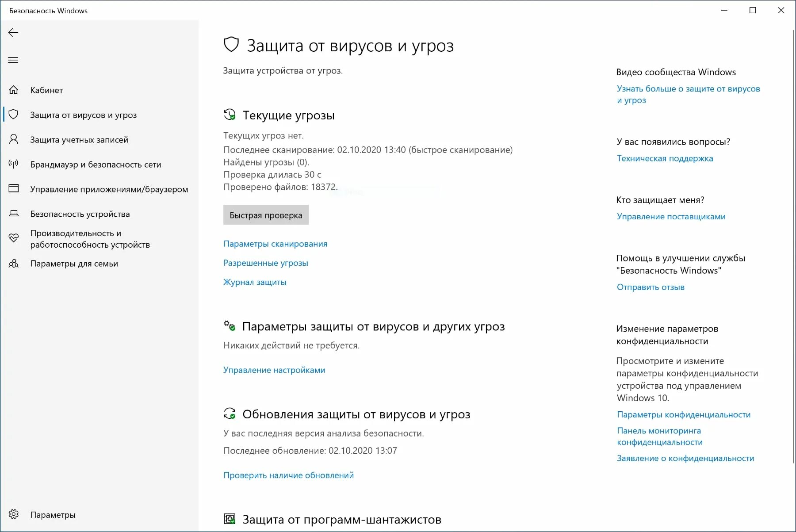The width and height of the screenshot is (796, 532).
Task: Open Разрешенные угрозы link
Action: point(265,263)
